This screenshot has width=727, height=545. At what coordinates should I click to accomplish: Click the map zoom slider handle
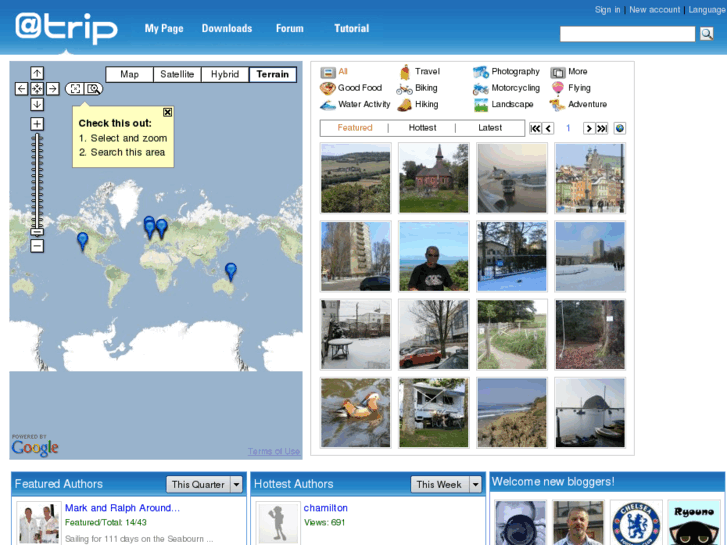coord(37,232)
